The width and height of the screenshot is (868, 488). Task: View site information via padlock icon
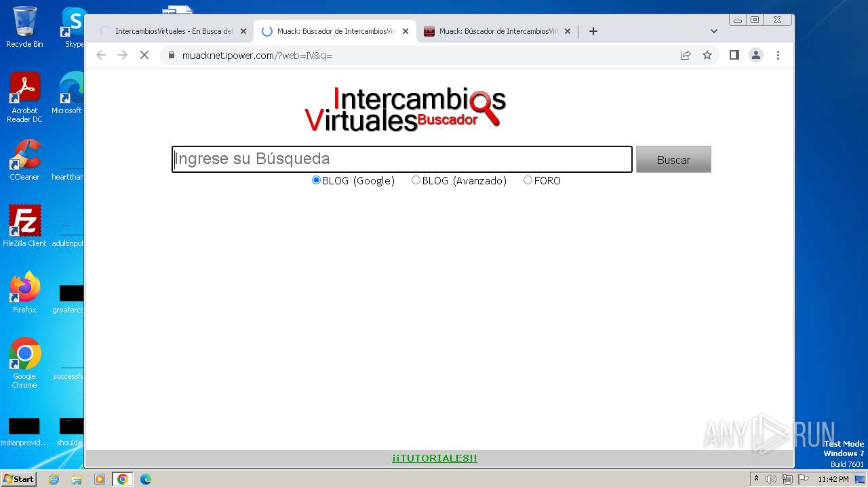point(172,55)
